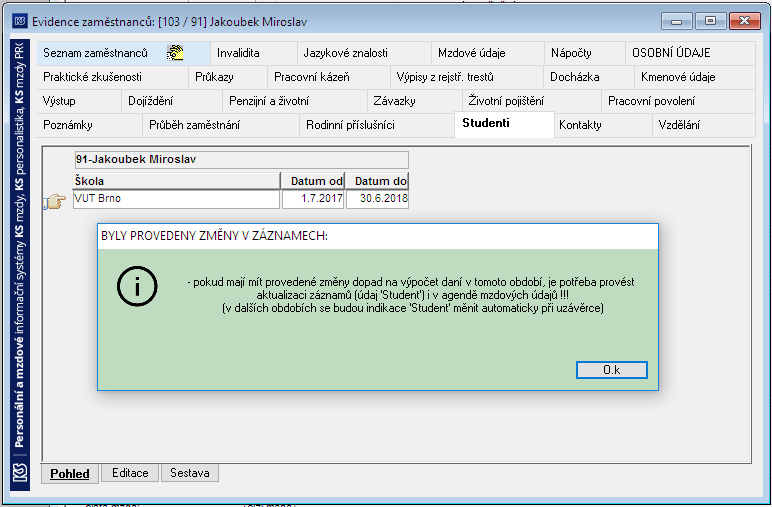Open the Závazky tab
772x507 pixels.
coord(415,101)
